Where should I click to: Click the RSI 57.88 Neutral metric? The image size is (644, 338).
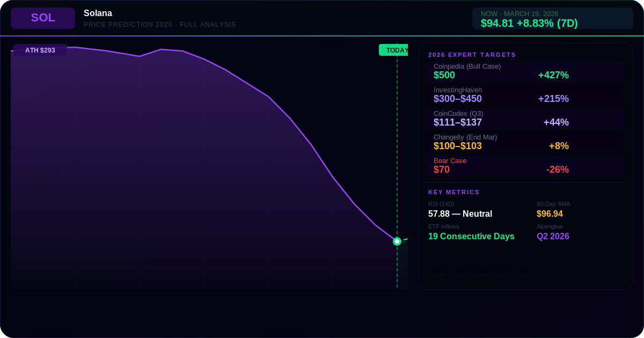point(460,214)
